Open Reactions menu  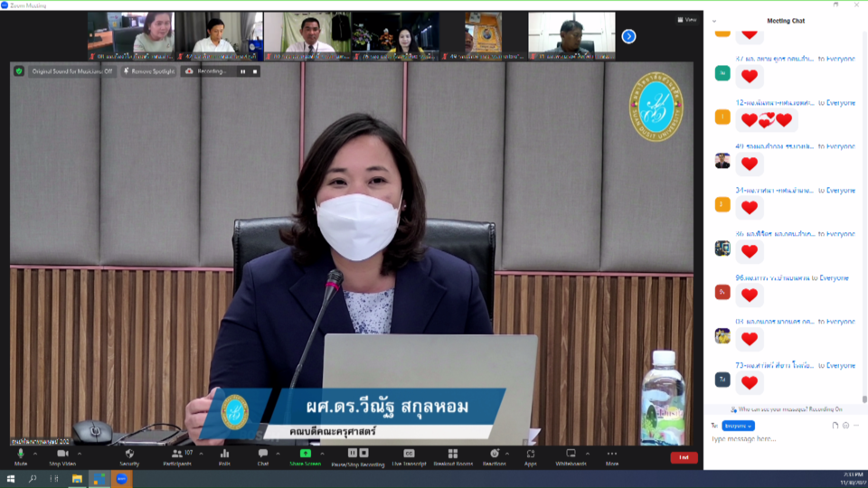tap(495, 457)
